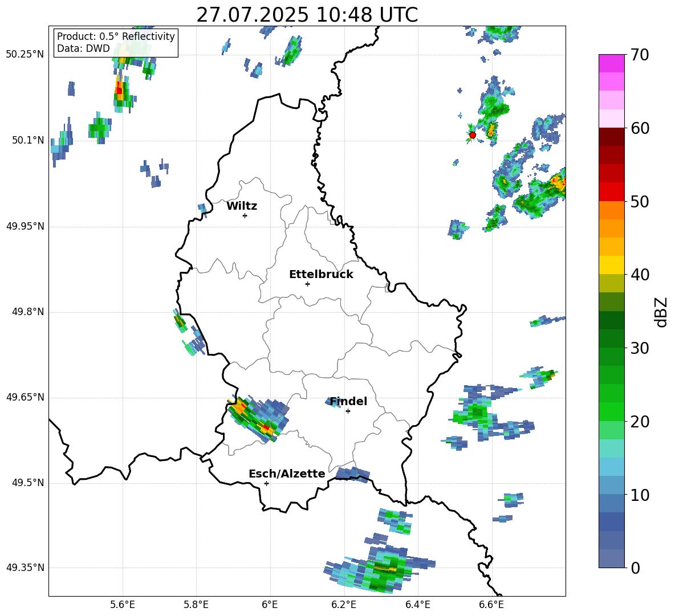
Task: Pick the dark red swatch just below 60
Action: coord(611,137)
